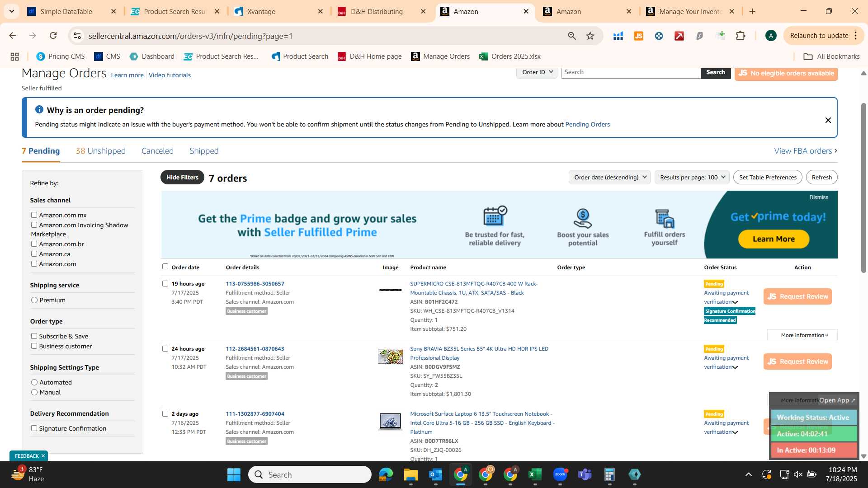868x488 pixels.
Task: Select the Manual shipping settings radio
Action: (x=34, y=392)
